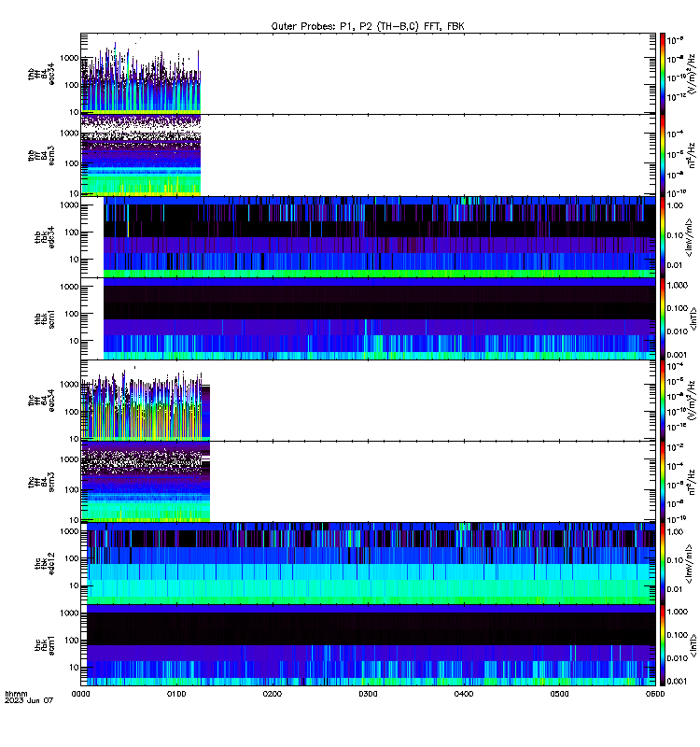Click the nT²/Hz unit label of thc scm3
The height and width of the screenshot is (747, 700).
point(693,482)
